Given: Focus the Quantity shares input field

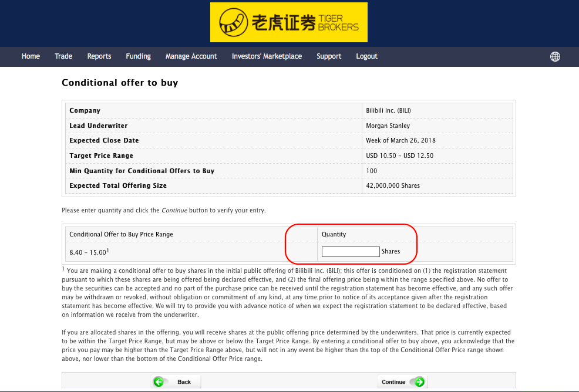Looking at the screenshot, I should [351, 252].
